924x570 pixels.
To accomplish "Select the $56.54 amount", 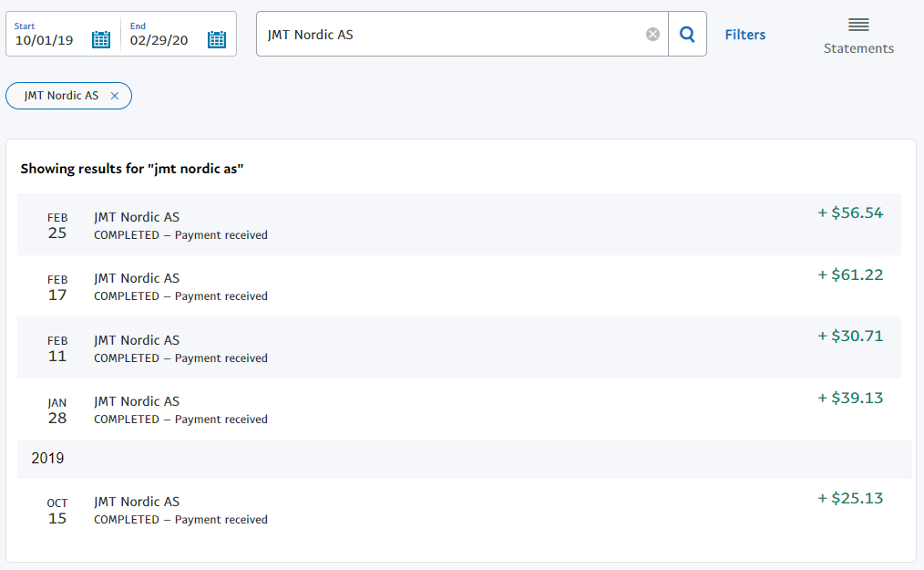I will coord(850,213).
